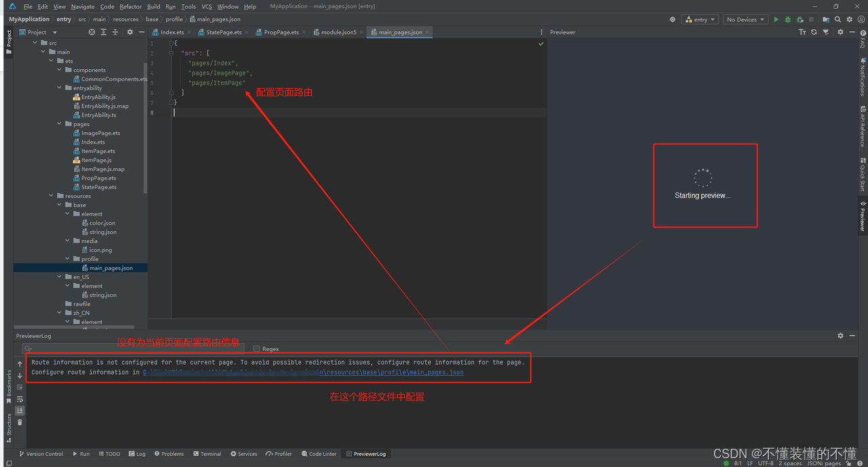Screen dimensions: 868x467
Task: Click Collapse All icon in Project panel
Action: click(x=115, y=32)
